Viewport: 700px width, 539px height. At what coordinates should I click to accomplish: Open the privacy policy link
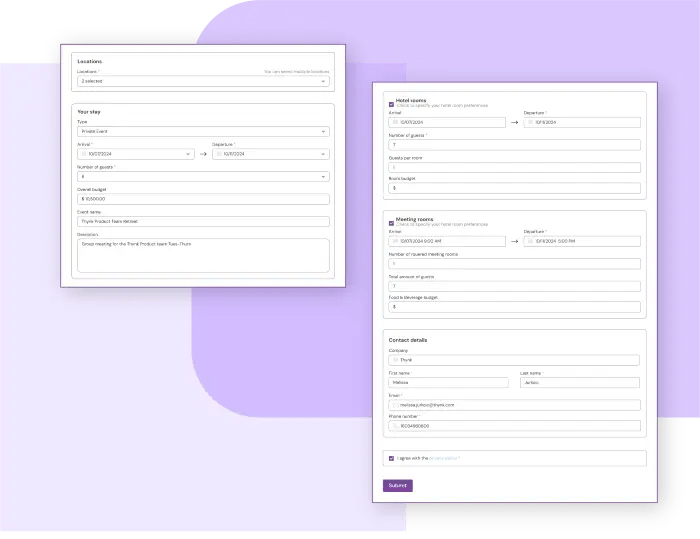click(443, 458)
